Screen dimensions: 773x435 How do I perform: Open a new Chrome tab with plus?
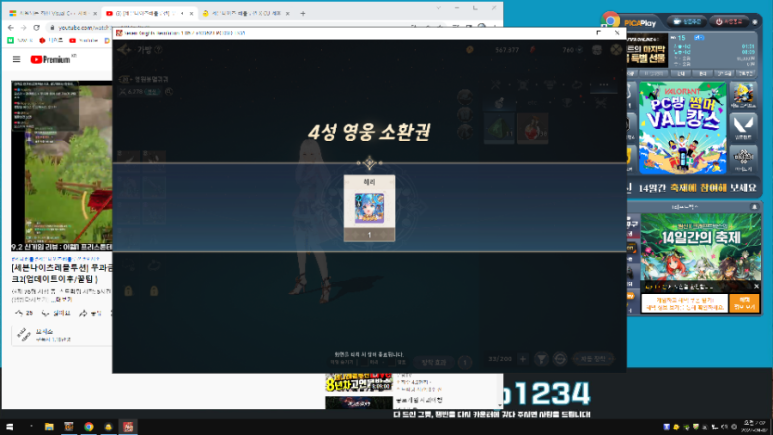[x=303, y=14]
